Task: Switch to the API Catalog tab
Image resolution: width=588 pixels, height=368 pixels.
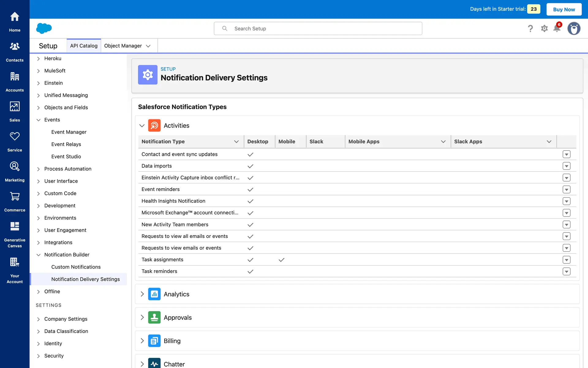Action: [84, 46]
